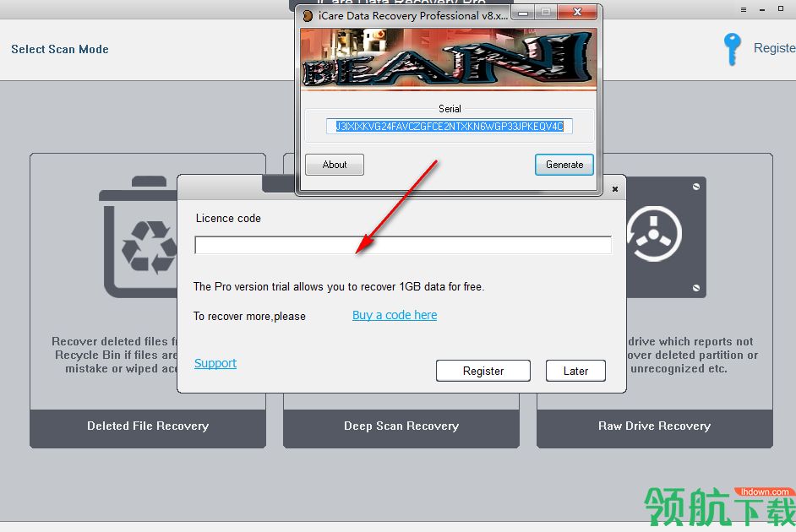The width and height of the screenshot is (796, 532).
Task: Open the Support link
Action: pyautogui.click(x=215, y=363)
